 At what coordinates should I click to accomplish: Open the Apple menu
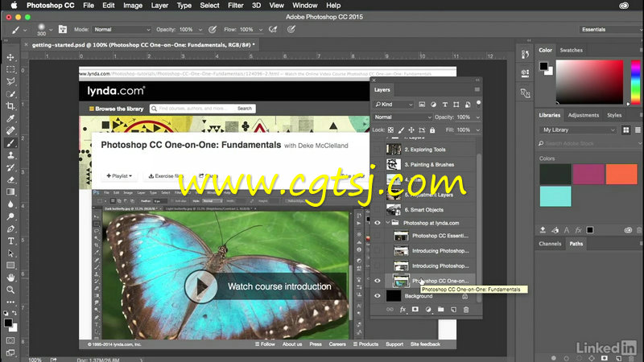coord(14,6)
